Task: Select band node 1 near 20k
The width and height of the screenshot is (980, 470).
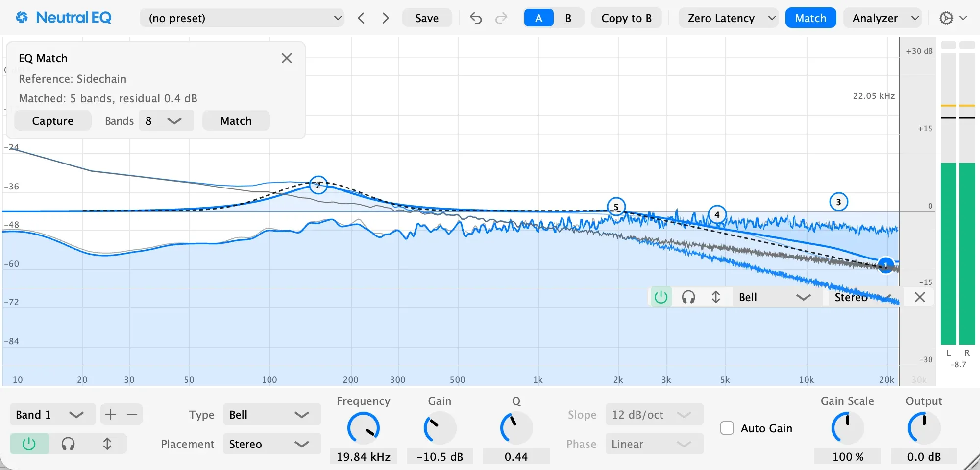Action: pos(885,265)
